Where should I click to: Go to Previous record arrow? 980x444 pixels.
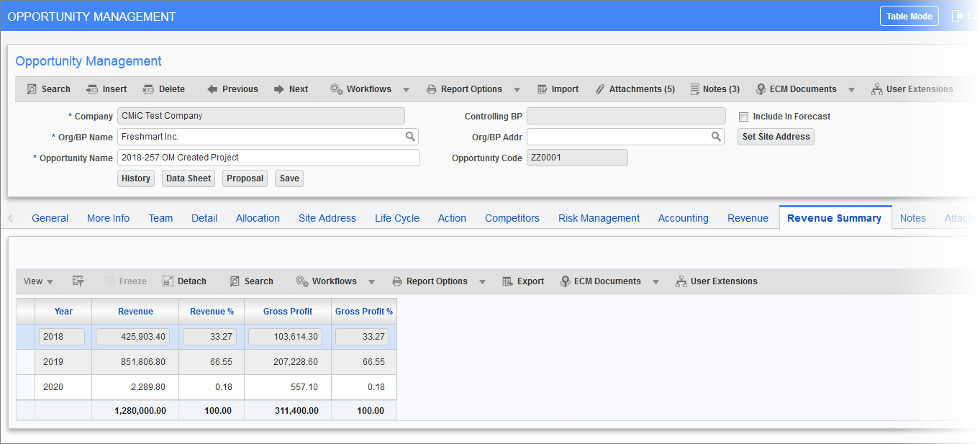click(212, 89)
